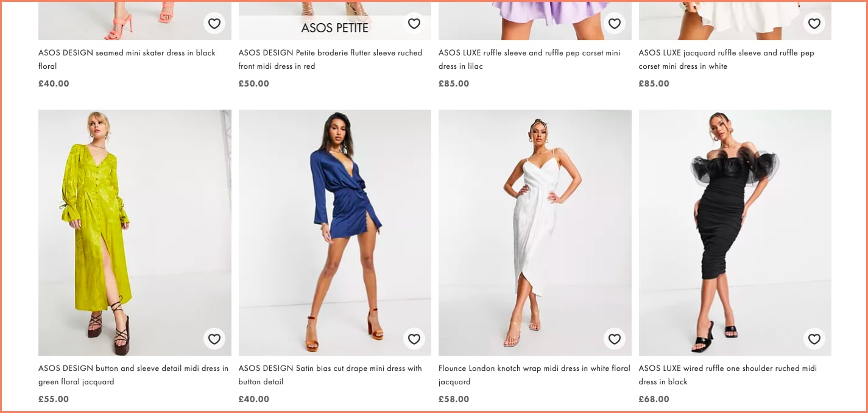The width and height of the screenshot is (868, 413).
Task: Heart the Petite broderie red midi dress
Action: [414, 24]
